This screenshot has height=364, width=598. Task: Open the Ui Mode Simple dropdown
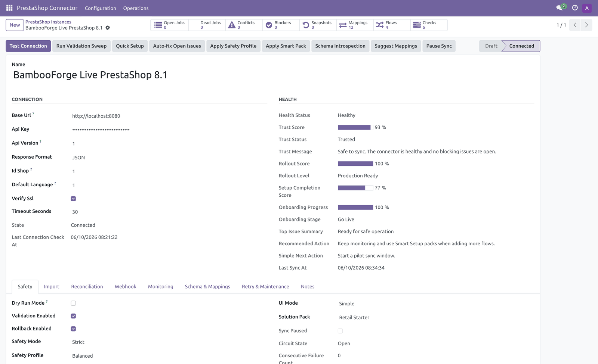[436, 304]
